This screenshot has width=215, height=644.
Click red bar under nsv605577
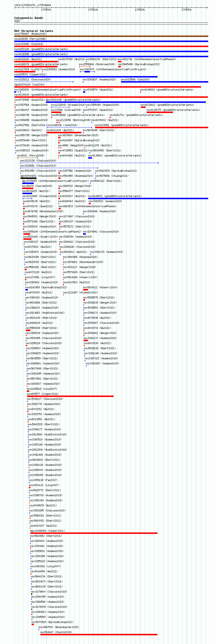click(70, 396)
